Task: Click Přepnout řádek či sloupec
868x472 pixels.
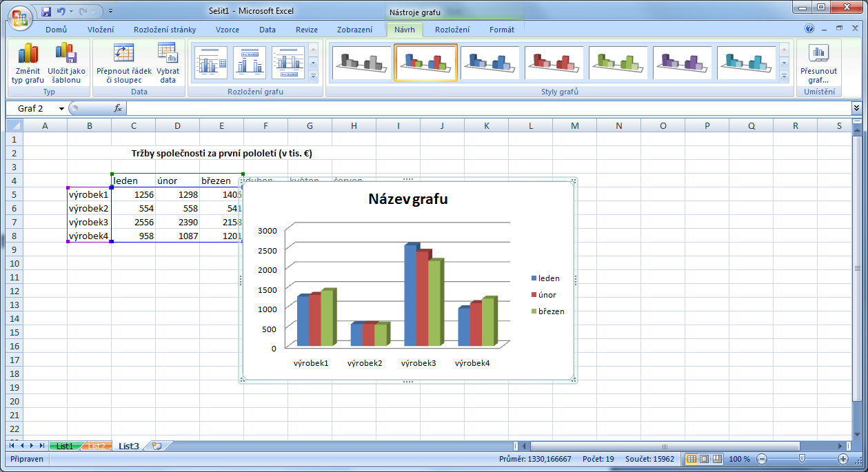Action: click(x=123, y=63)
